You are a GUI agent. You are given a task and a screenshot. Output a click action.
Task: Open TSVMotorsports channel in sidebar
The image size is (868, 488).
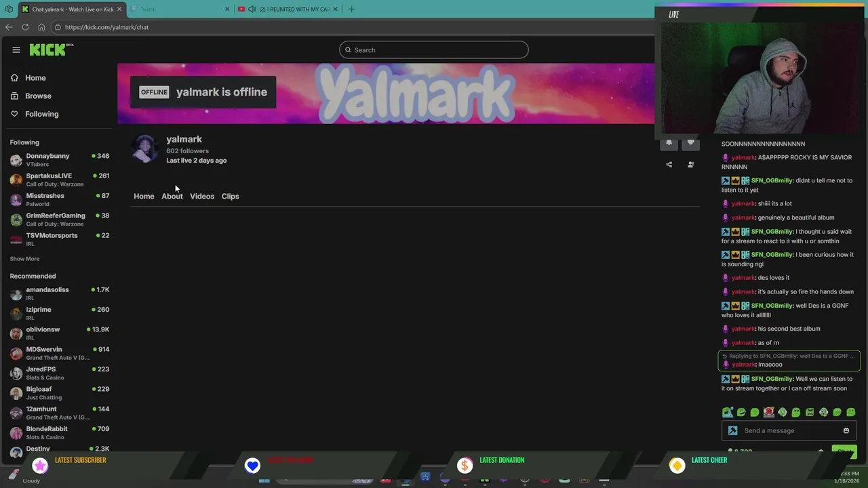point(60,239)
